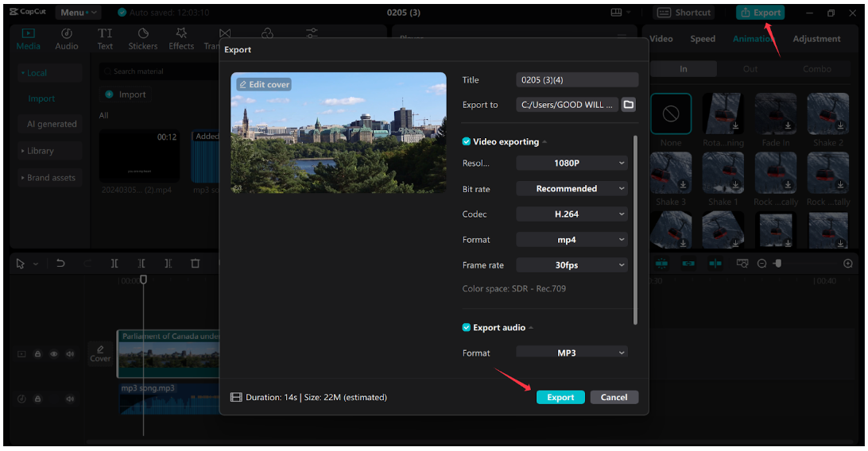This screenshot has height=451, width=868.
Task: Switch to the Speed tab
Action: tap(703, 39)
